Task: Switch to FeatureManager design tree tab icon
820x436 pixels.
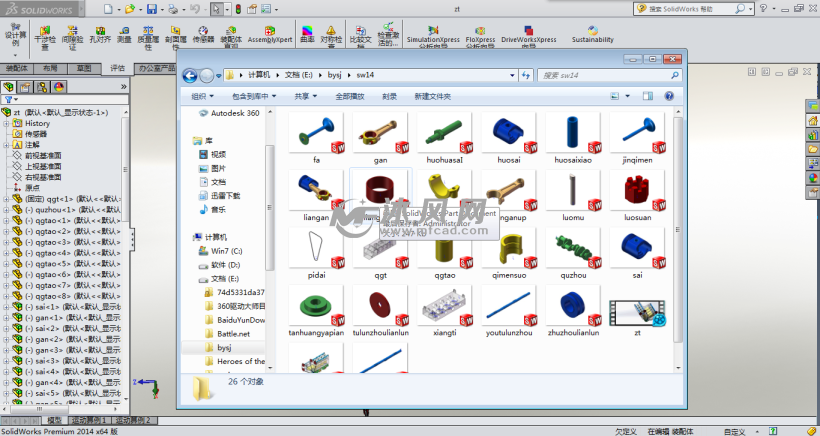Action: [8, 87]
